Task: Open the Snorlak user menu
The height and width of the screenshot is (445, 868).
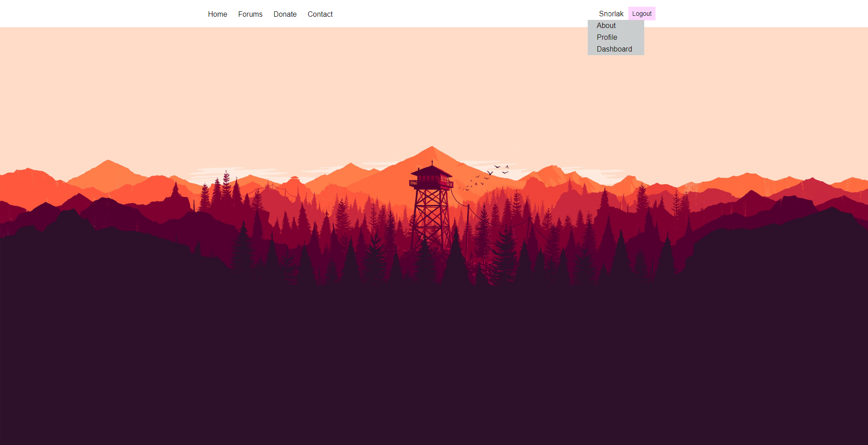Action: pyautogui.click(x=611, y=14)
